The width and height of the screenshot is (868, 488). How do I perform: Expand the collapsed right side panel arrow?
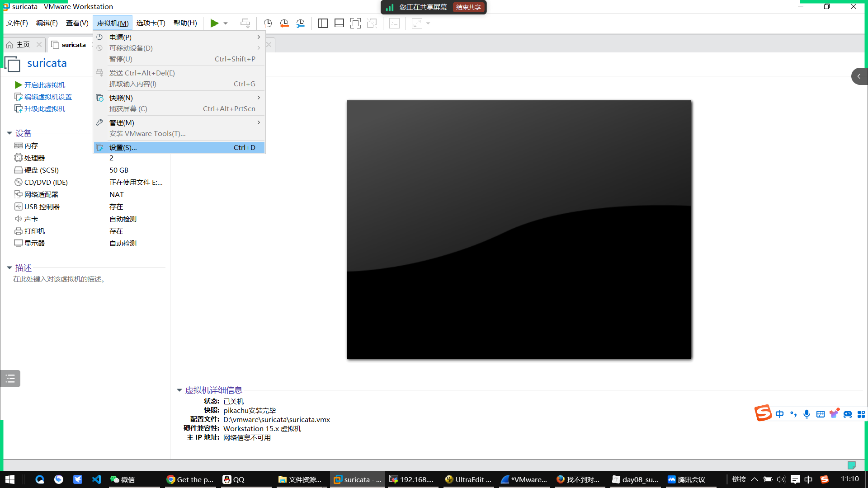tap(859, 76)
